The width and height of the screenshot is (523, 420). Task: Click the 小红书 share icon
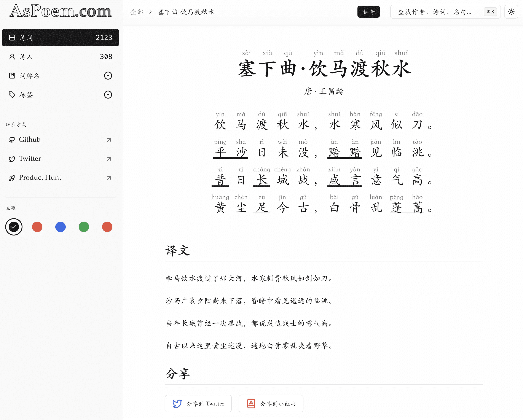pos(251,404)
